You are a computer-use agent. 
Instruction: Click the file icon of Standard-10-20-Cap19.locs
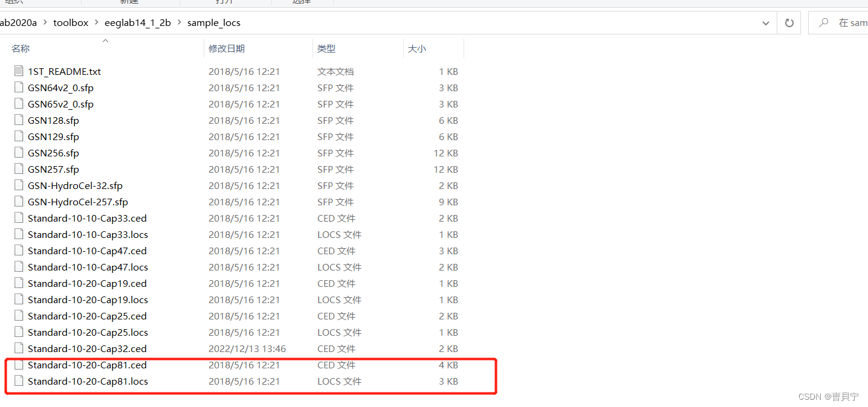pos(18,300)
